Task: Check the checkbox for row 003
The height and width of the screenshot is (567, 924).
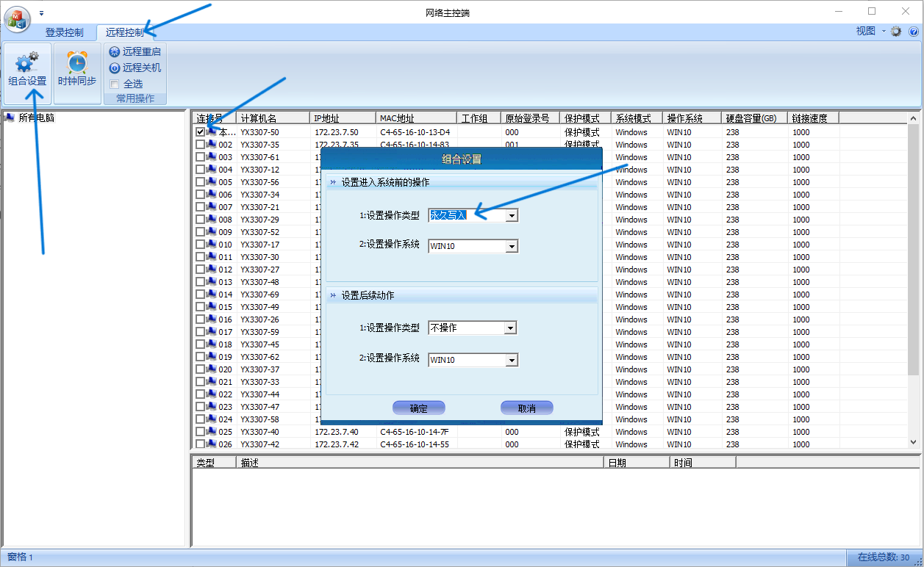Action: 200,157
